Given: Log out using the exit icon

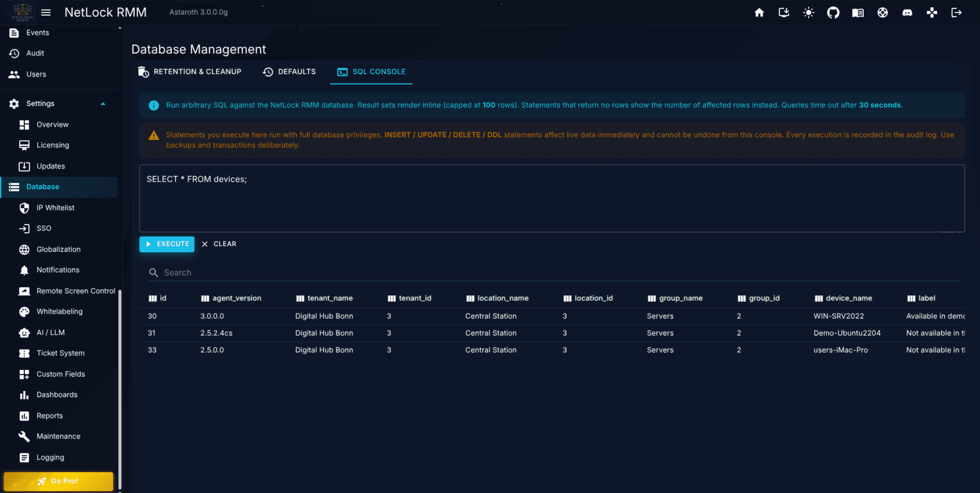Looking at the screenshot, I should tap(956, 13).
